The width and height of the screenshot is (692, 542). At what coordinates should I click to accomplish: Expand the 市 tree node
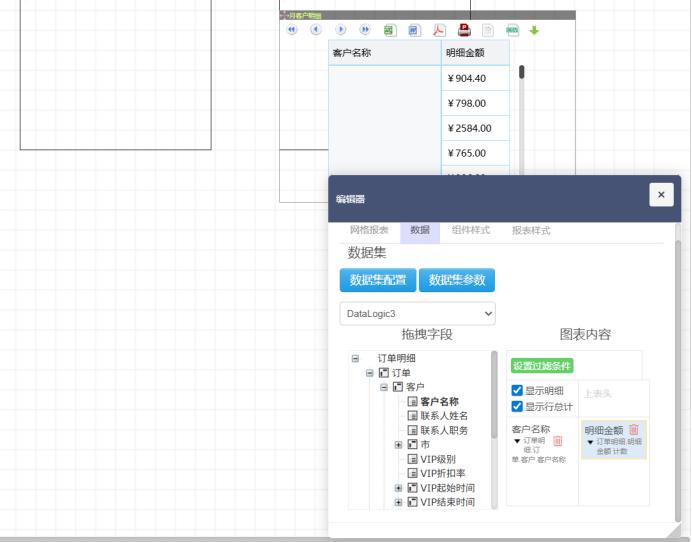(398, 444)
